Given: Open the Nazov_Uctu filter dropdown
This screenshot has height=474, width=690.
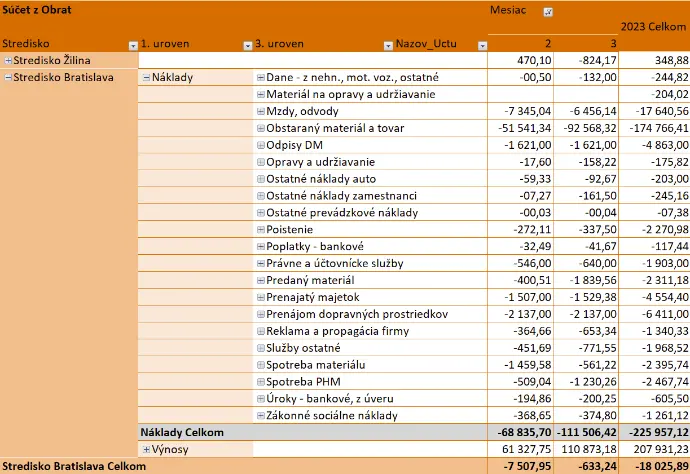Looking at the screenshot, I should point(482,45).
